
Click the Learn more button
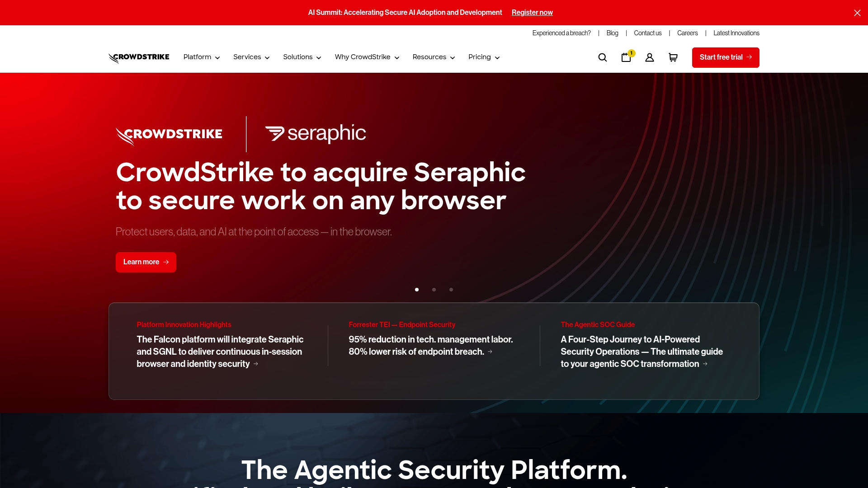pos(146,262)
